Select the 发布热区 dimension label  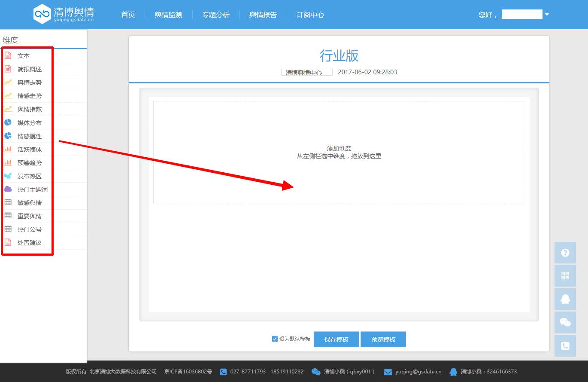click(x=30, y=176)
